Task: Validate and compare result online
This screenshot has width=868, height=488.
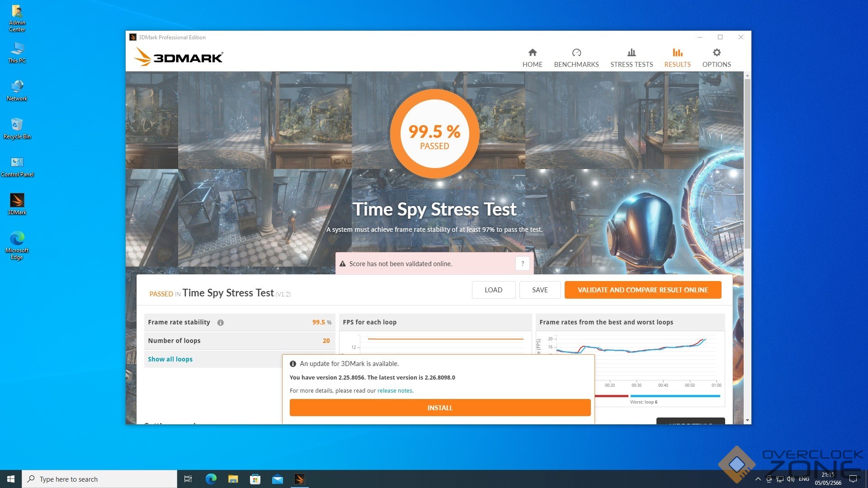Action: click(642, 290)
